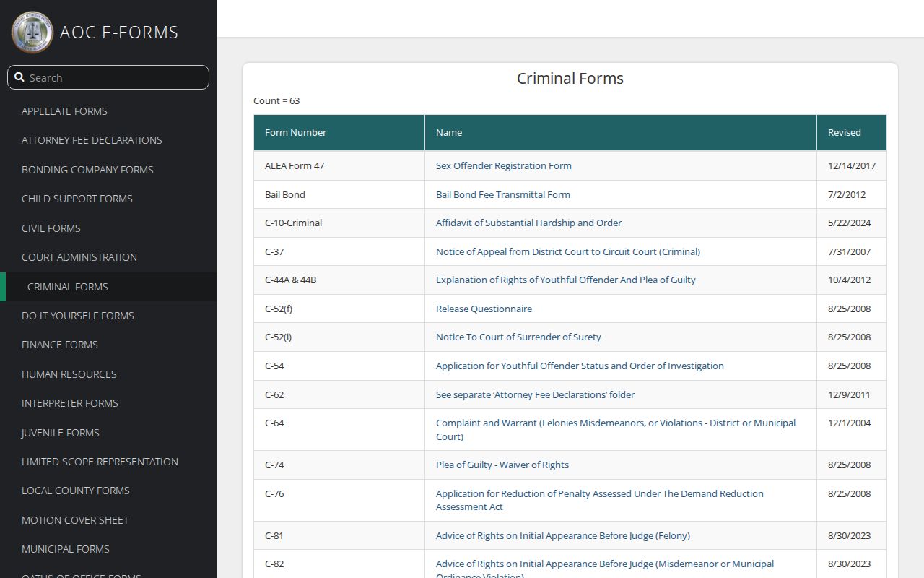Open Sex Offender Registration Form link
924x578 pixels.
coord(504,165)
